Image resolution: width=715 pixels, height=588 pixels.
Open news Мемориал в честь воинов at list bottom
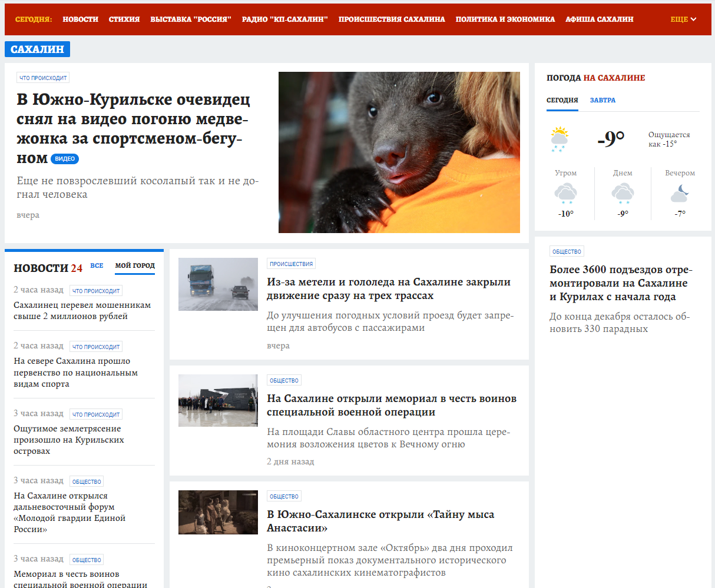click(81, 579)
